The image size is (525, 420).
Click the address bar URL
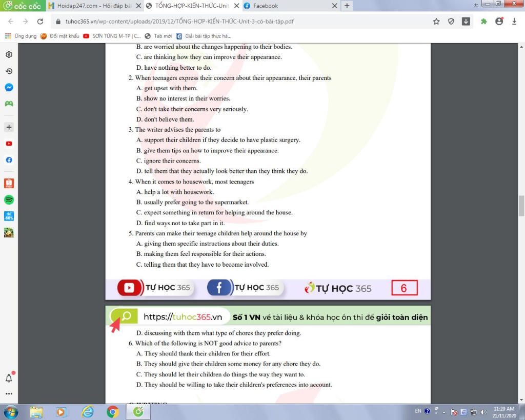click(179, 22)
